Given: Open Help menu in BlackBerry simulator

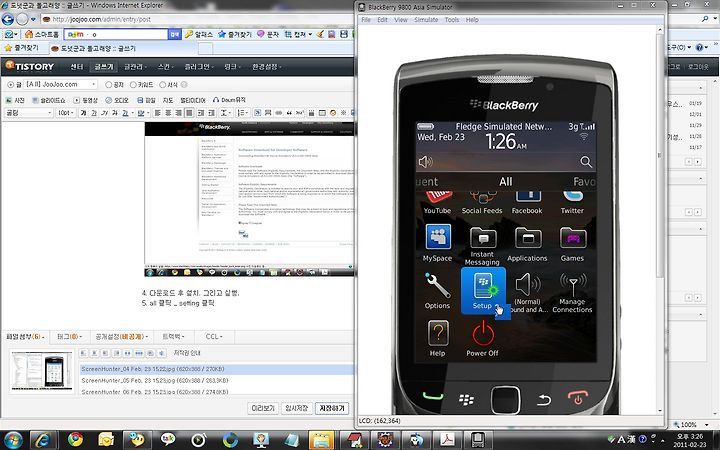Looking at the screenshot, I should pos(472,20).
